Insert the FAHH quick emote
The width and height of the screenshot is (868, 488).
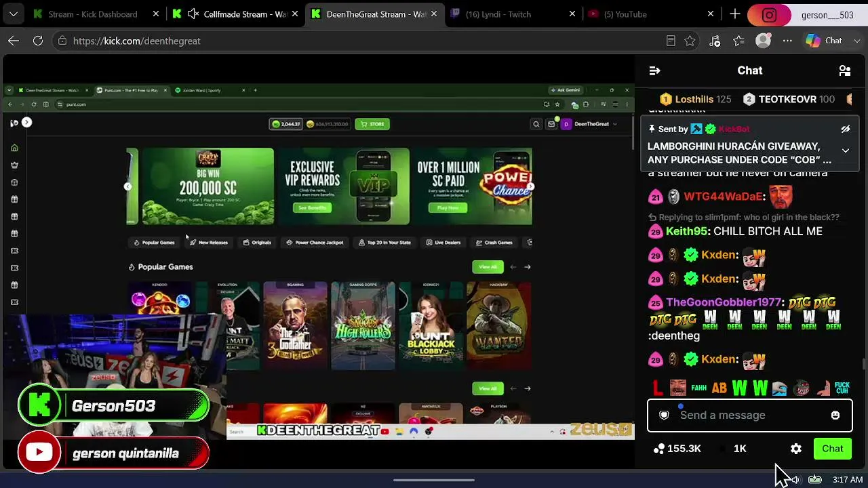click(x=698, y=388)
